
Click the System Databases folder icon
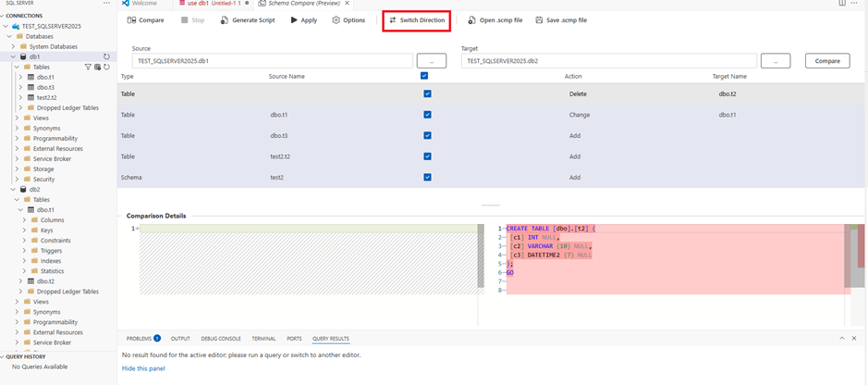(x=23, y=46)
